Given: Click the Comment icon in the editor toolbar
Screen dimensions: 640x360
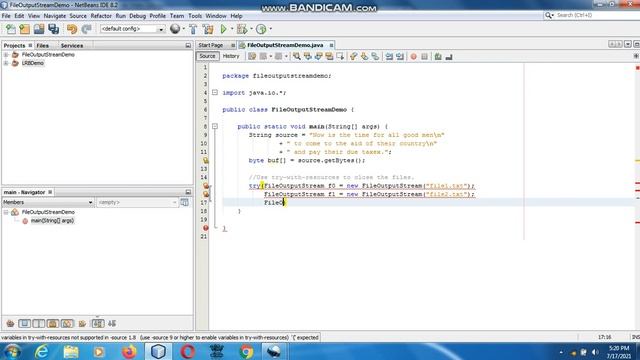Looking at the screenshot, I should click(438, 57).
